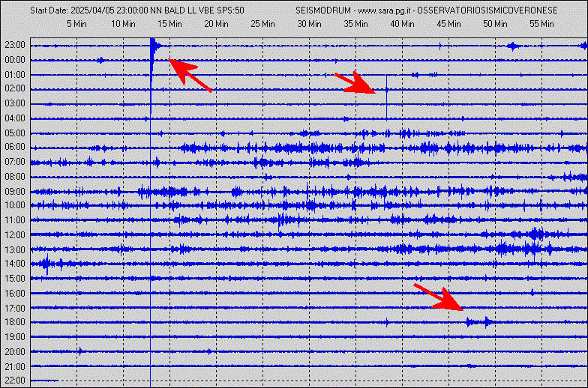Click the 14:00 hour row label
588x388 pixels.
pos(15,264)
